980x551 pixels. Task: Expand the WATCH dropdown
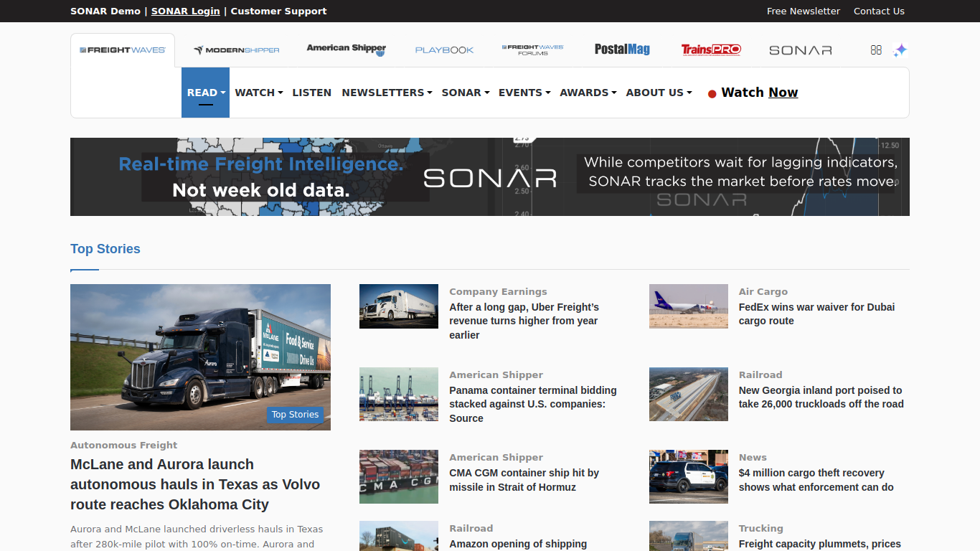pyautogui.click(x=259, y=93)
